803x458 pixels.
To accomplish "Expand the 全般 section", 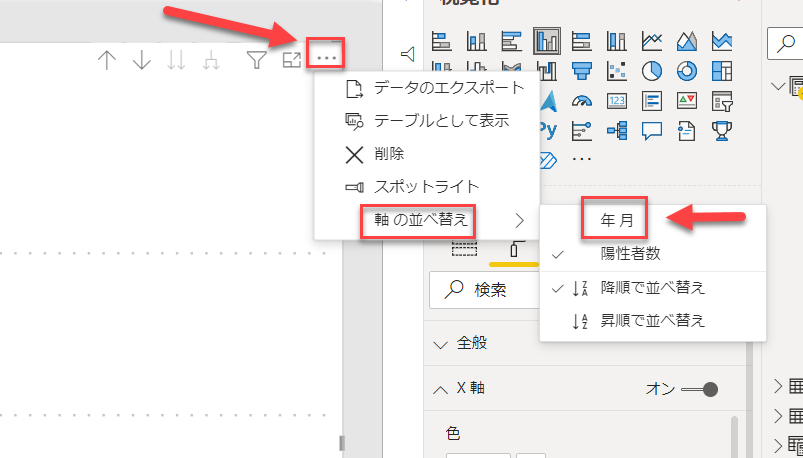I will [x=440, y=344].
